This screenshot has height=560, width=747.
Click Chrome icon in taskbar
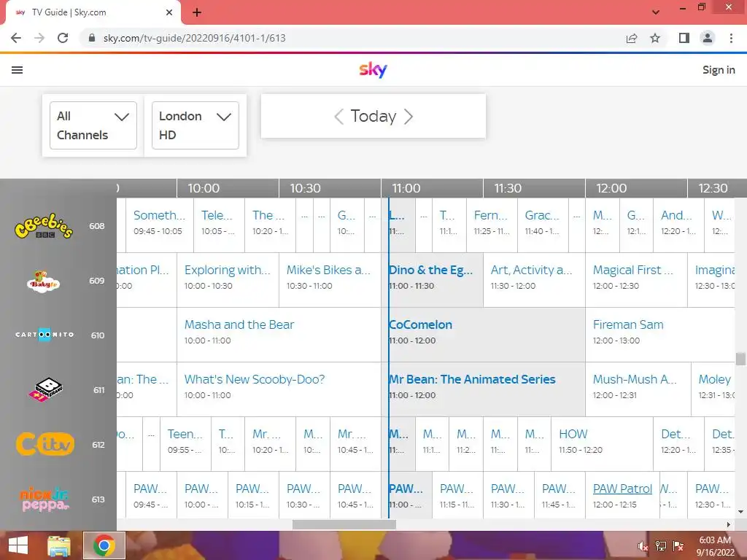pyautogui.click(x=104, y=545)
